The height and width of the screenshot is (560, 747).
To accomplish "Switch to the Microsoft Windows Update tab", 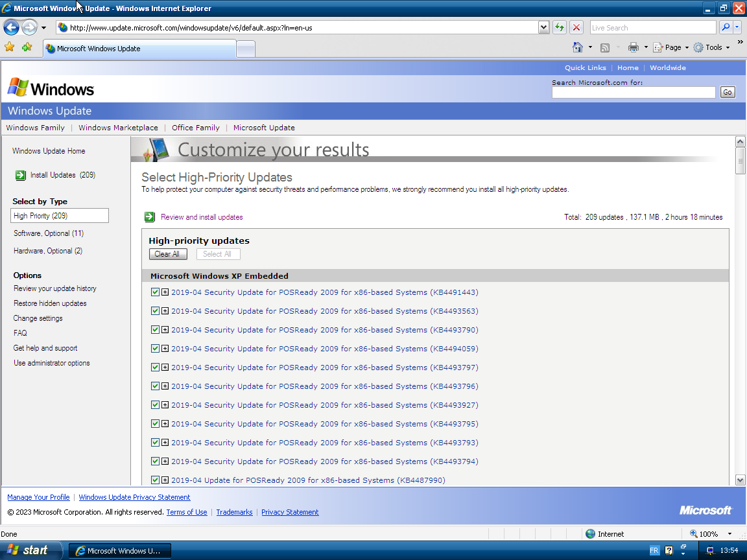I will point(140,49).
